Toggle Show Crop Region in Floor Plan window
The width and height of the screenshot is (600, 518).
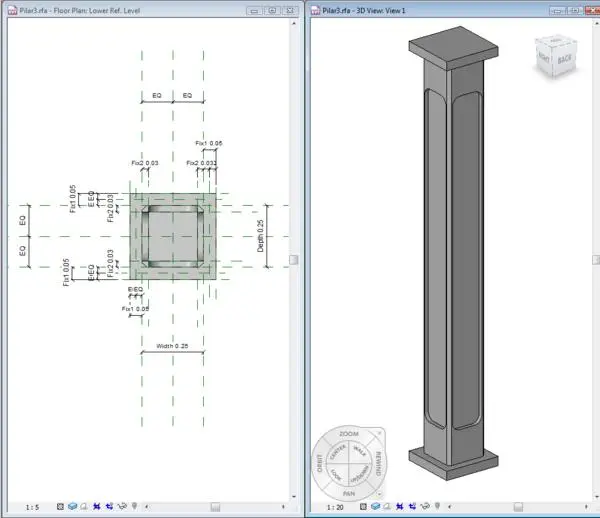click(x=109, y=507)
